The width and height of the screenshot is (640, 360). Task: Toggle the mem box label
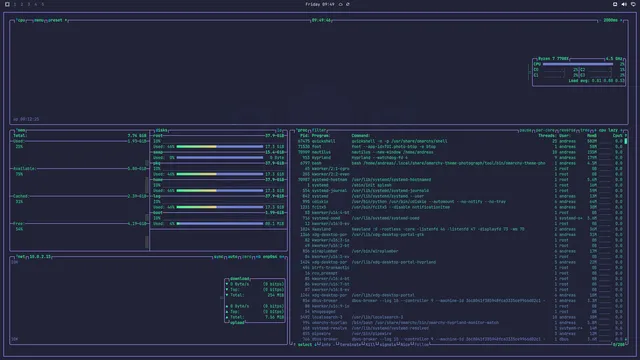21,130
